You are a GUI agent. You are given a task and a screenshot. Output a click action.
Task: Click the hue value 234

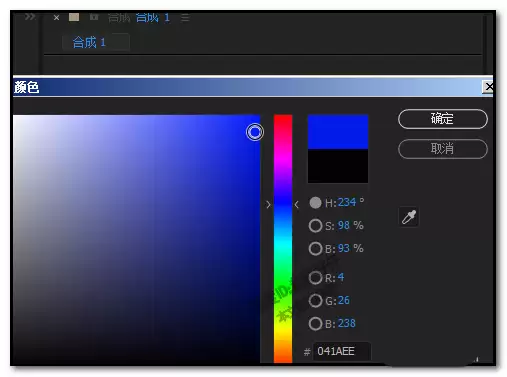click(x=347, y=202)
